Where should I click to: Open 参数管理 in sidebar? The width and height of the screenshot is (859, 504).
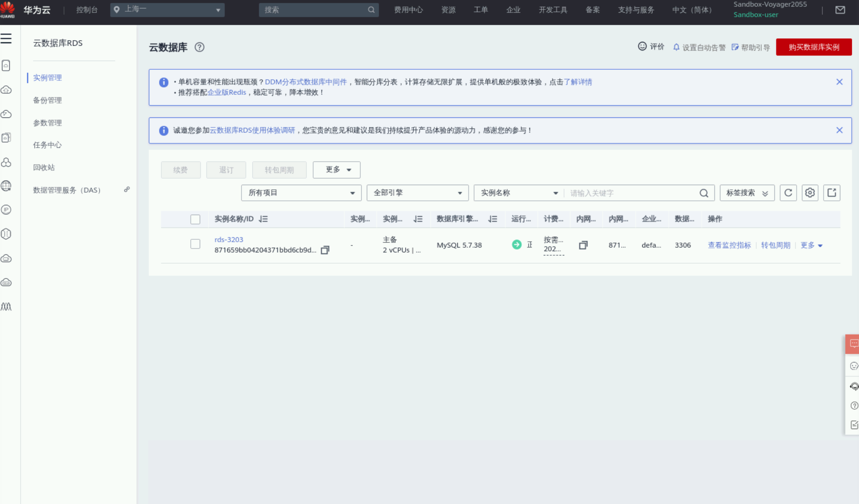[x=47, y=123]
